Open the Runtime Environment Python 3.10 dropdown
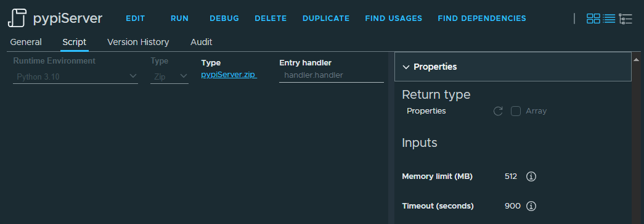The height and width of the screenshot is (224, 644). 76,77
